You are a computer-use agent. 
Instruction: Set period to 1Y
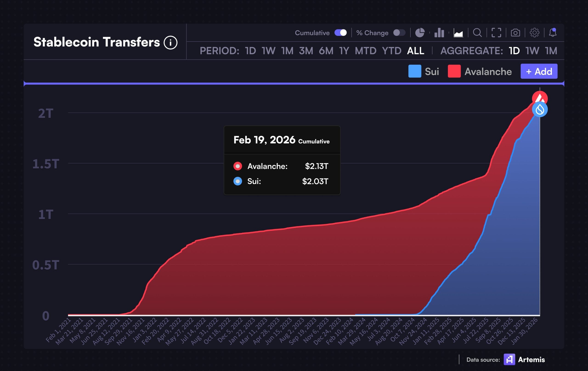pyautogui.click(x=344, y=51)
